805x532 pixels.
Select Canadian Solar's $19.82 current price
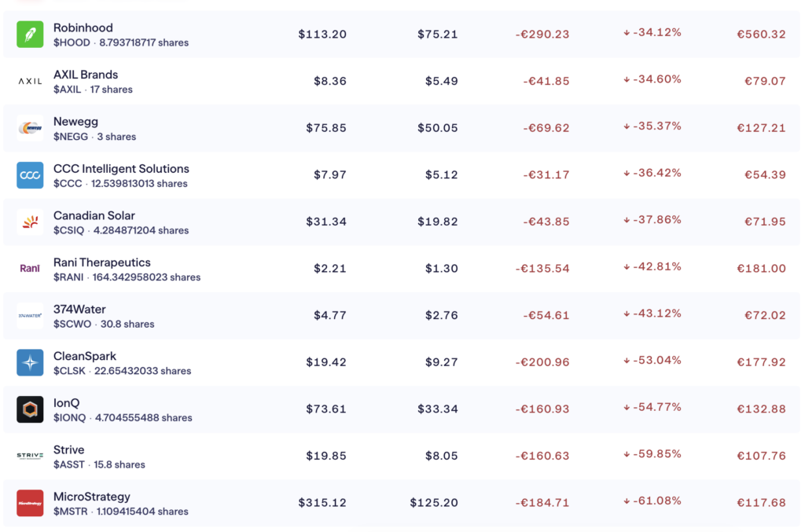pyautogui.click(x=438, y=222)
